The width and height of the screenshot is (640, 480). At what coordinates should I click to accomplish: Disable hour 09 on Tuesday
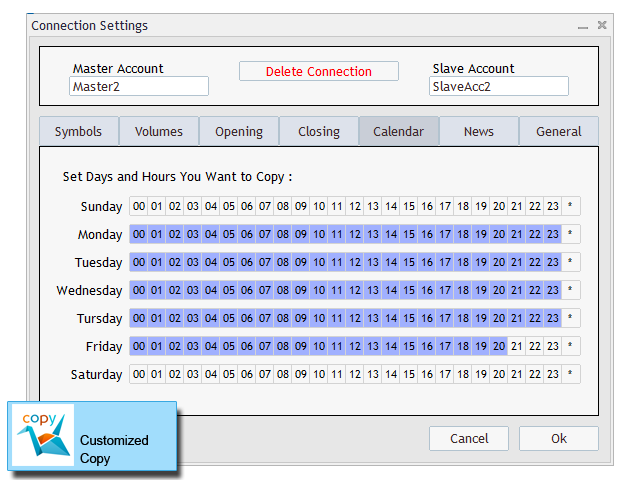(x=301, y=263)
